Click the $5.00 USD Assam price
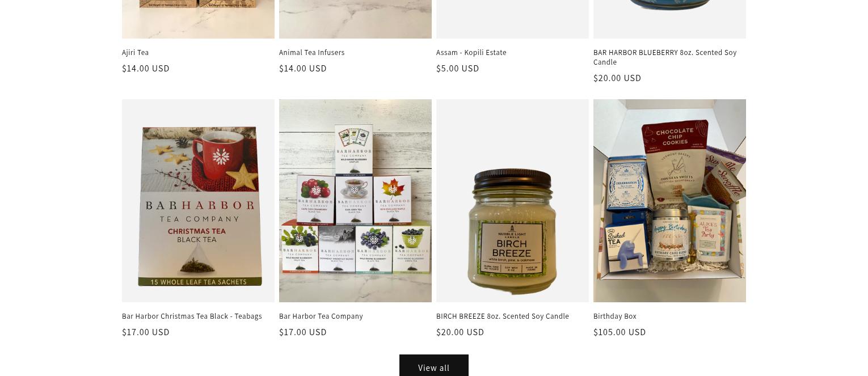This screenshot has height=376, width=868. pyautogui.click(x=457, y=69)
